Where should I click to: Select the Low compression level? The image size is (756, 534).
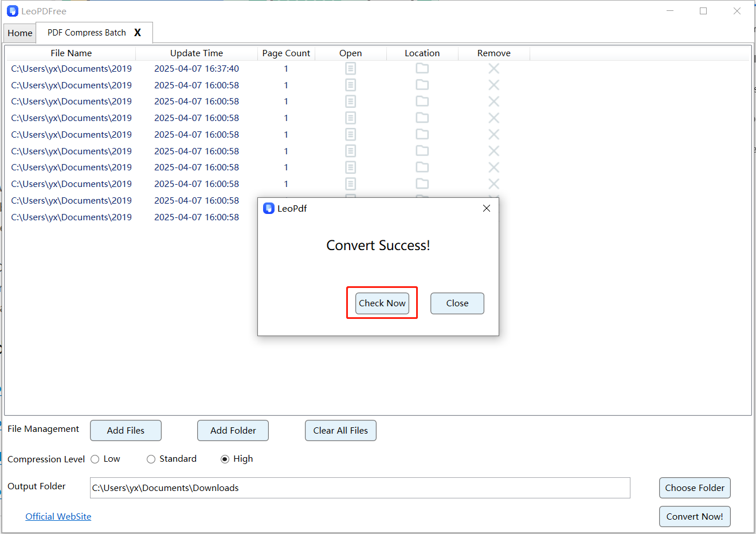point(95,459)
